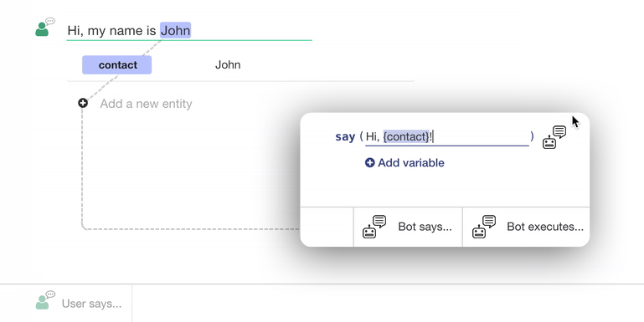Choose the "Bot executes..." tab
644x322 pixels.
(x=527, y=227)
